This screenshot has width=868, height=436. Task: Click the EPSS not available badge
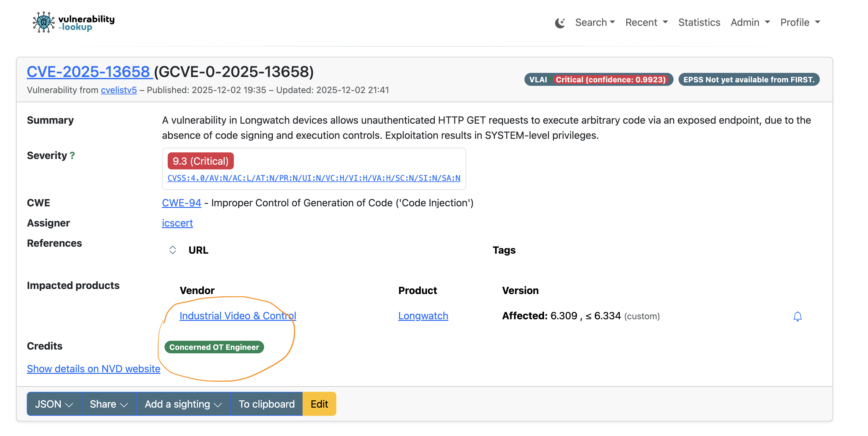tap(748, 80)
